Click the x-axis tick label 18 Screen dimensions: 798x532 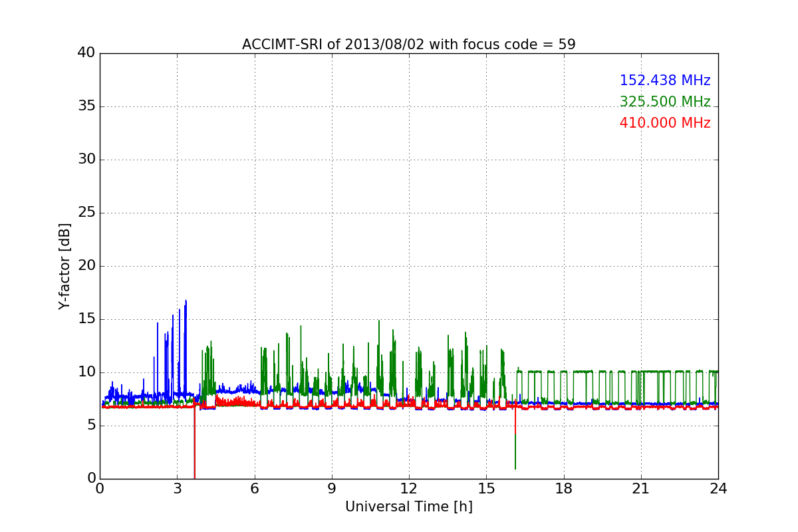[x=564, y=489]
